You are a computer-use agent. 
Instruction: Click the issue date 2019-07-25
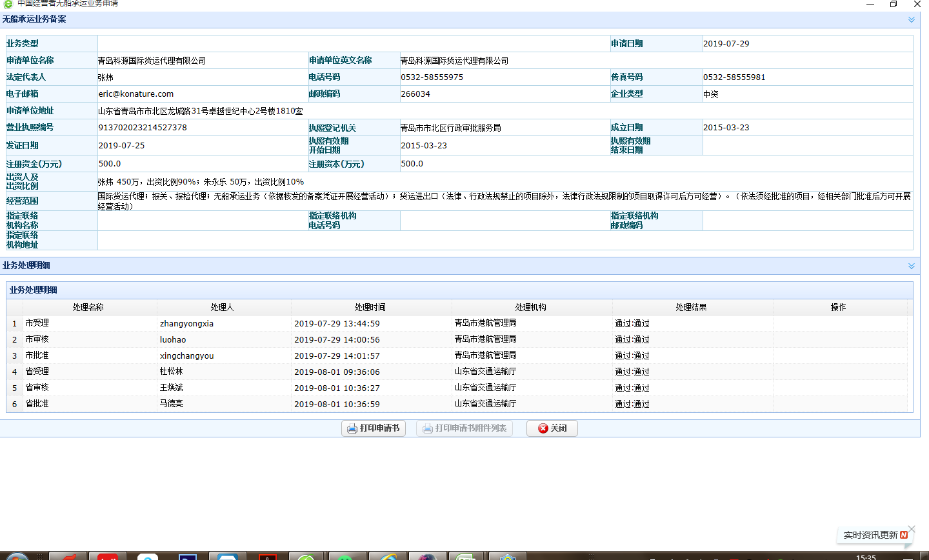(x=121, y=146)
